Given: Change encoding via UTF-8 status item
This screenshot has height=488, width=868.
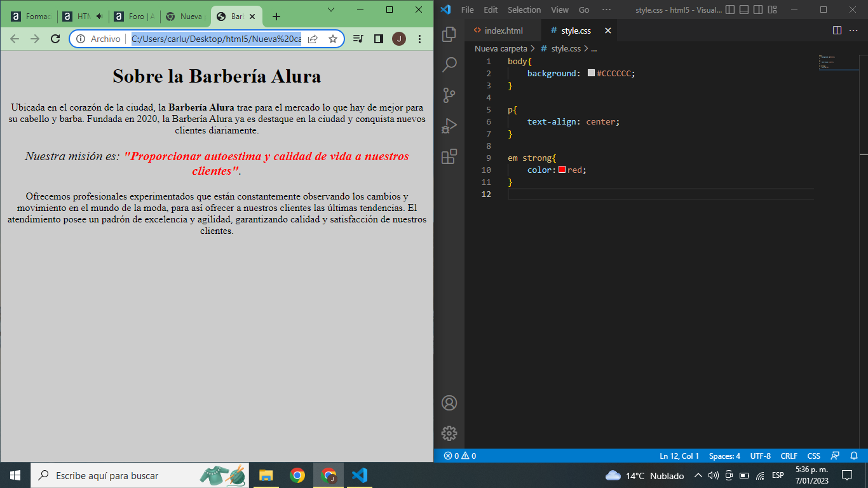Looking at the screenshot, I should pos(761,456).
